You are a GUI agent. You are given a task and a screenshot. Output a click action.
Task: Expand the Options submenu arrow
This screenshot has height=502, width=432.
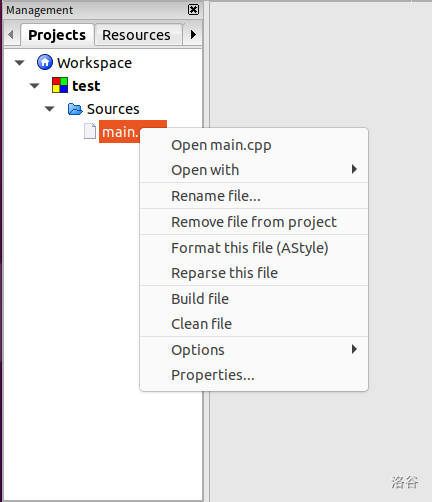point(354,349)
